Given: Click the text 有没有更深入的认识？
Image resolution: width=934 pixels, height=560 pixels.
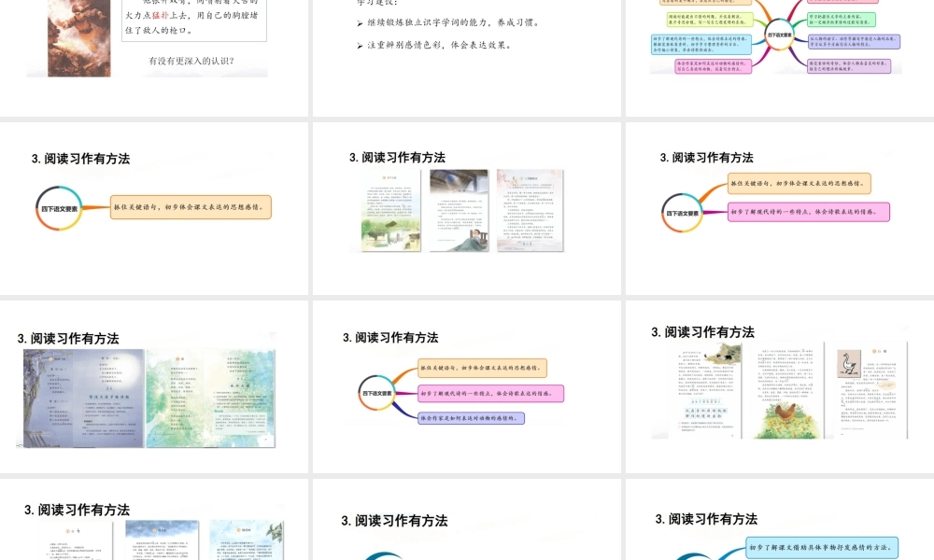Looking at the screenshot, I should pyautogui.click(x=191, y=61).
